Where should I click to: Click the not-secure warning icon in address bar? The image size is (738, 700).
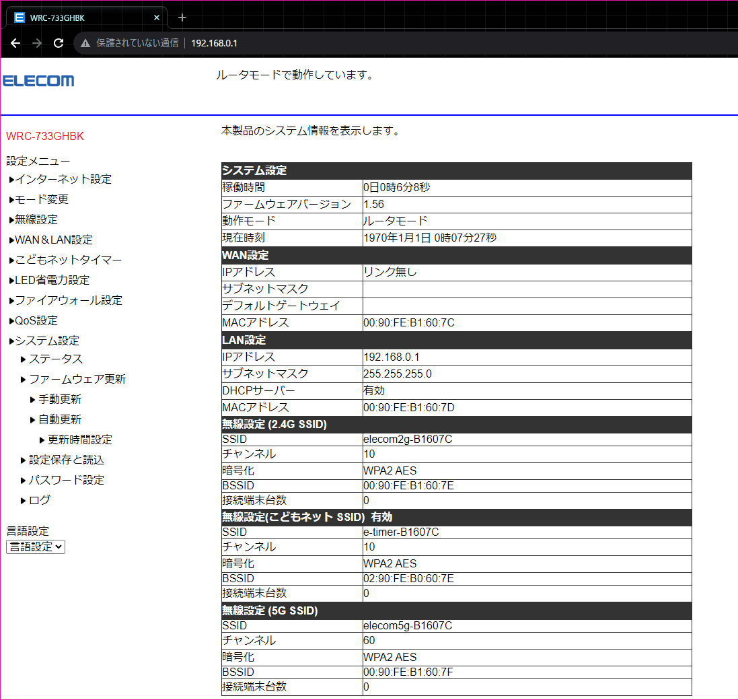(x=85, y=43)
